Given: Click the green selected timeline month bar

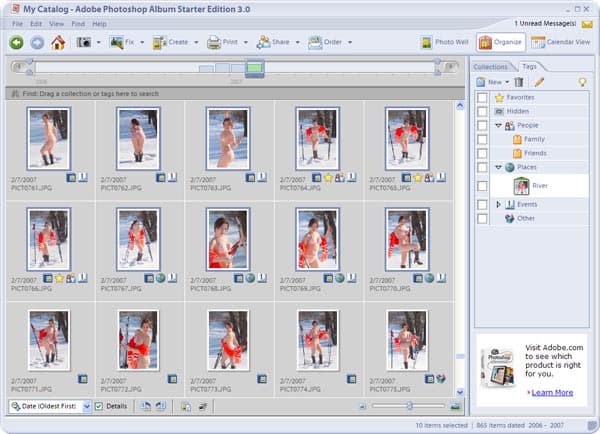Looking at the screenshot, I should pyautogui.click(x=254, y=68).
